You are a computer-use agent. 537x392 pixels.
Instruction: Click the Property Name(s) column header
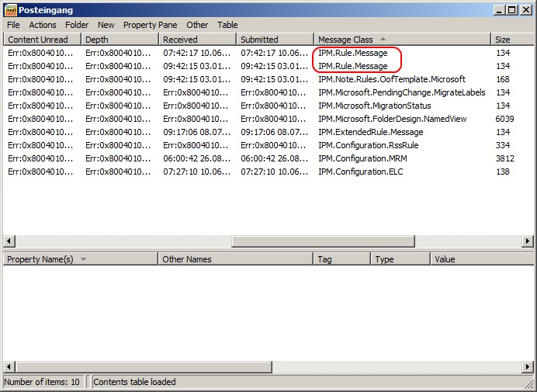point(81,259)
